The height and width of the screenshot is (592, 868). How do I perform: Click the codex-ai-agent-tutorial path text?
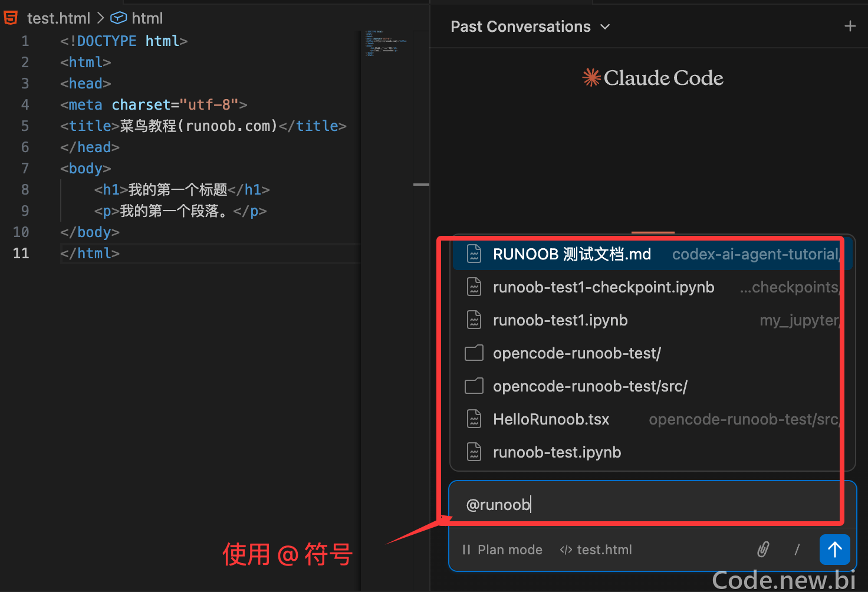pyautogui.click(x=755, y=254)
